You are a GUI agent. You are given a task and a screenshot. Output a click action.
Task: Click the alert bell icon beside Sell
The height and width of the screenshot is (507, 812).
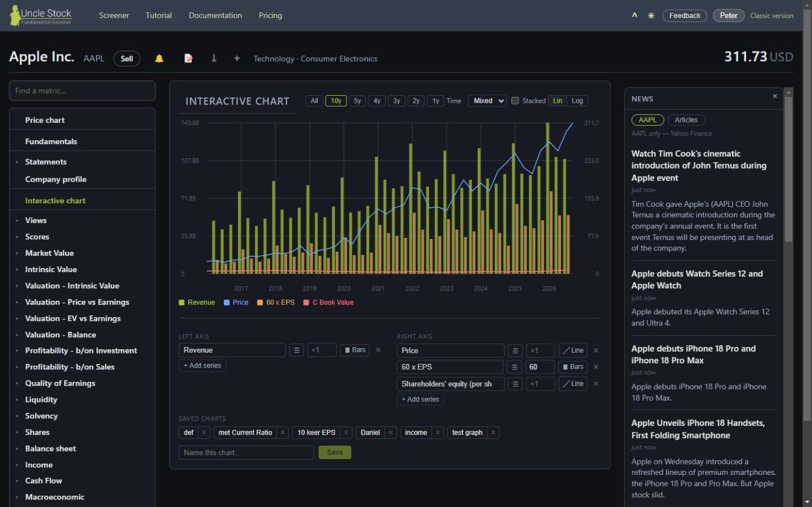(x=159, y=58)
